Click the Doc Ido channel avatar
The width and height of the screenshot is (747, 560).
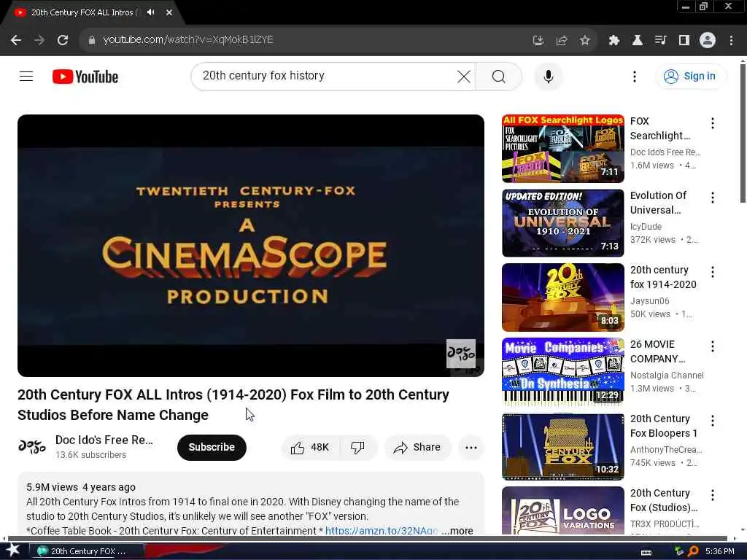point(32,447)
